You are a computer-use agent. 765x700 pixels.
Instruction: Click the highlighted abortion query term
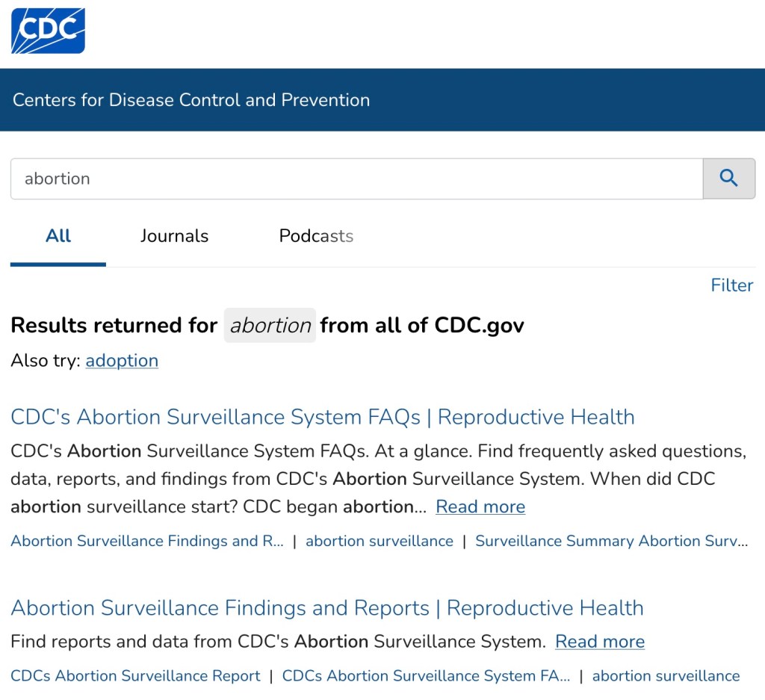(270, 326)
